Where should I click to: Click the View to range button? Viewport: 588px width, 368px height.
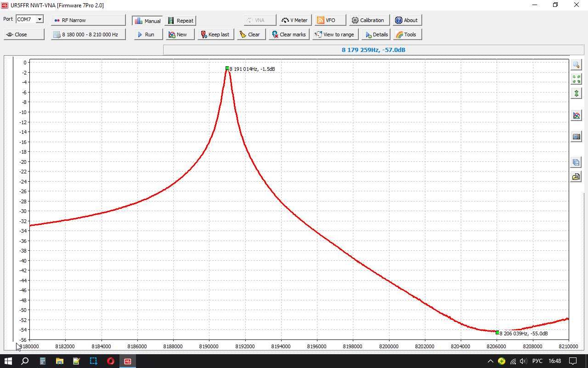tap(335, 34)
